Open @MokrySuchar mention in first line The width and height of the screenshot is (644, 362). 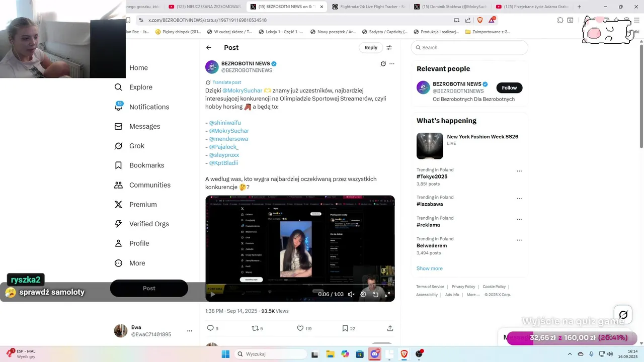(243, 90)
